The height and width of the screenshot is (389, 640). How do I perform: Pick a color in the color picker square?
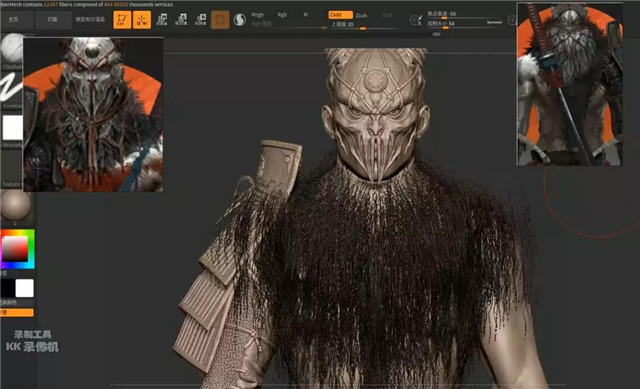(x=16, y=248)
